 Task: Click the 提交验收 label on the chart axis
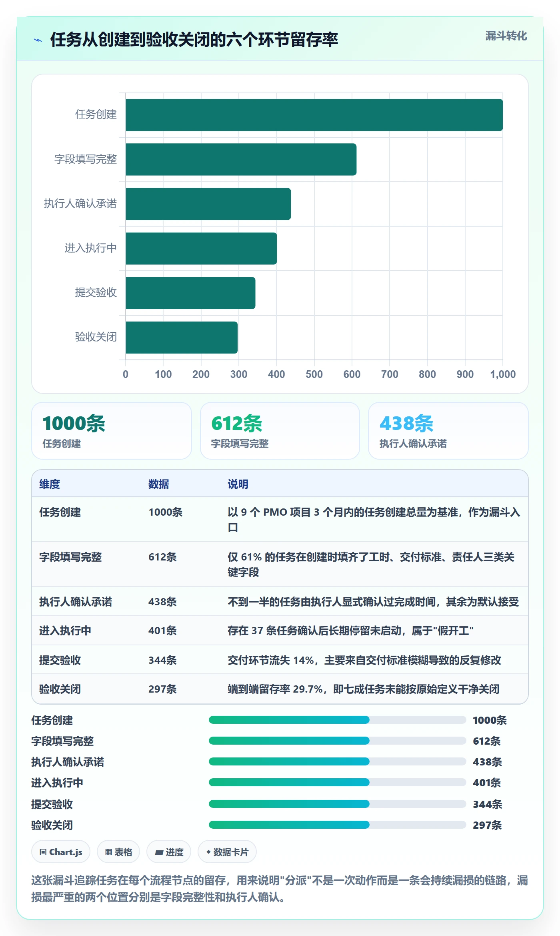96,292
